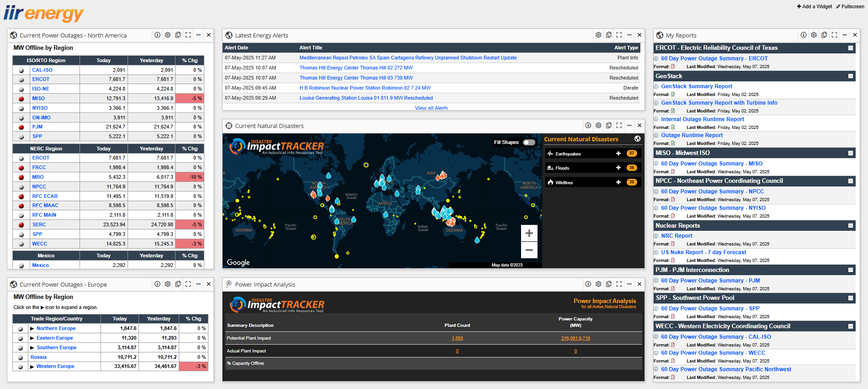Viewport: 868px width, 389px height.
Task: Open info for North America Power Outages widget
Action: (157, 35)
